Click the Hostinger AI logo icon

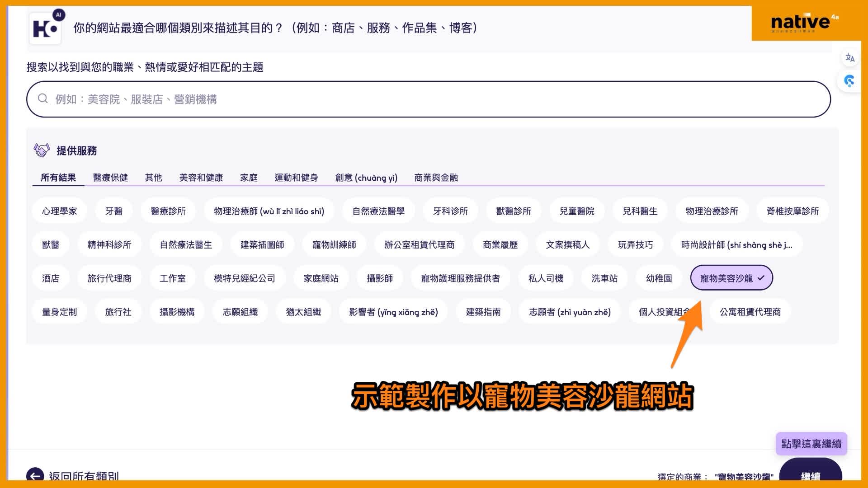46,28
